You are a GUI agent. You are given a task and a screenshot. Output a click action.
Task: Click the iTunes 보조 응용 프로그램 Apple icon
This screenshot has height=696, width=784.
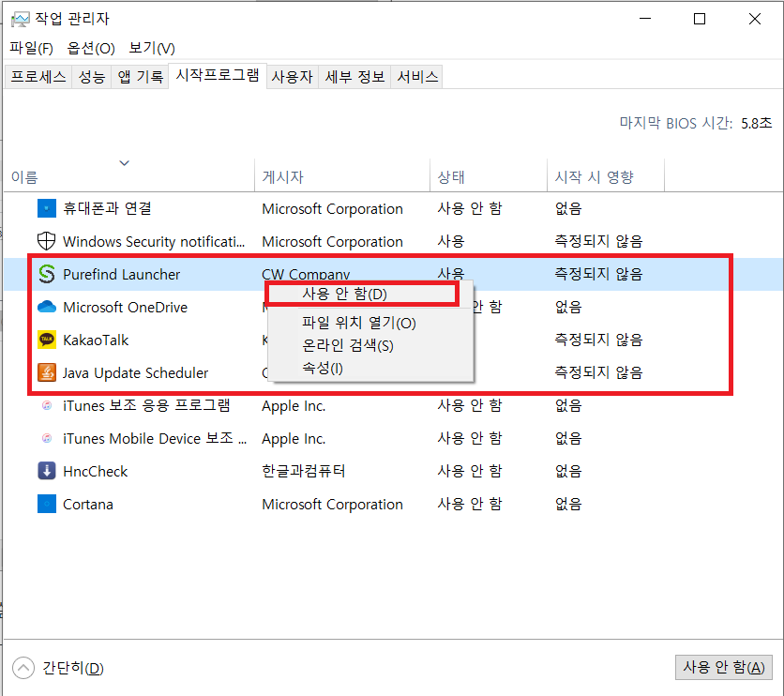[x=46, y=405]
